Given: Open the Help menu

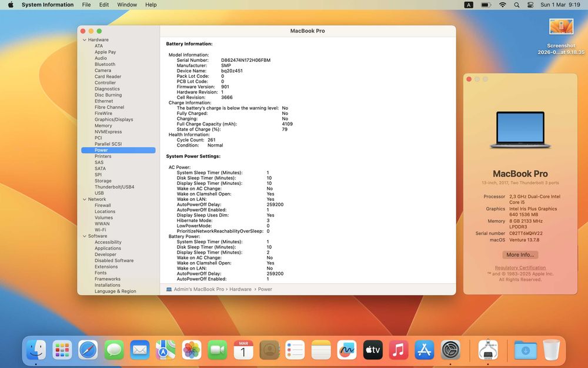Looking at the screenshot, I should pos(151,5).
